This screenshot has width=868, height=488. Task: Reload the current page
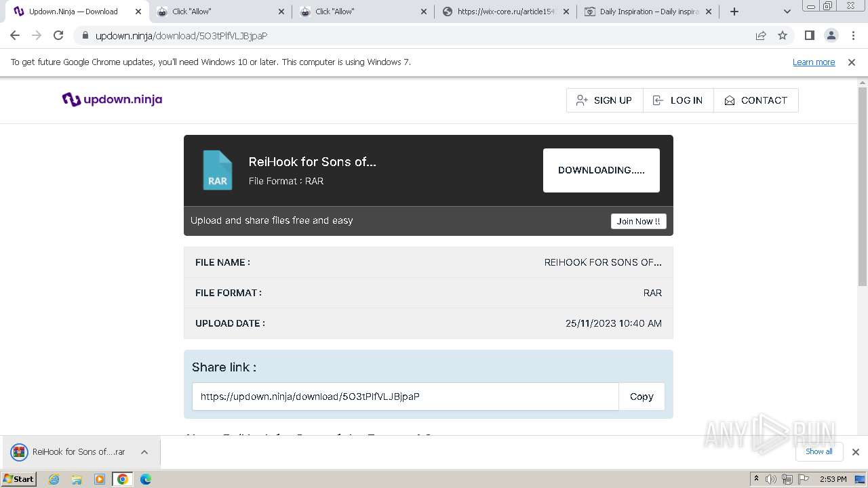(58, 35)
